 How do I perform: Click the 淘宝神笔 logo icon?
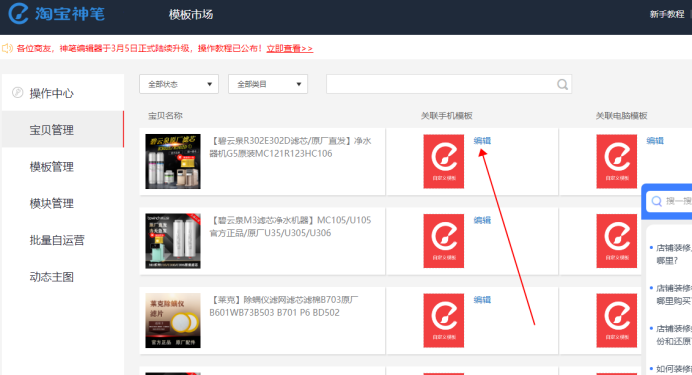pos(18,13)
